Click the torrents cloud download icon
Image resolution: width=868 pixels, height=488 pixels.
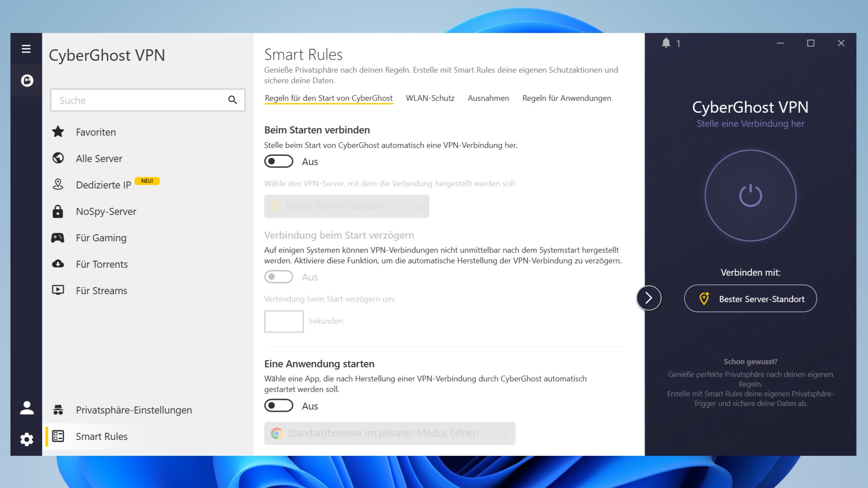tap(58, 264)
